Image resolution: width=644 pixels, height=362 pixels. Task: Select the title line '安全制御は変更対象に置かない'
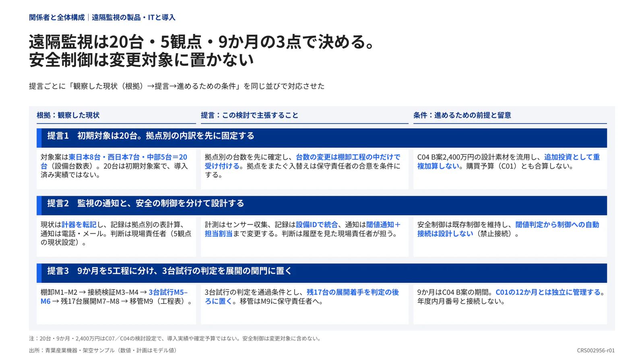click(141, 60)
